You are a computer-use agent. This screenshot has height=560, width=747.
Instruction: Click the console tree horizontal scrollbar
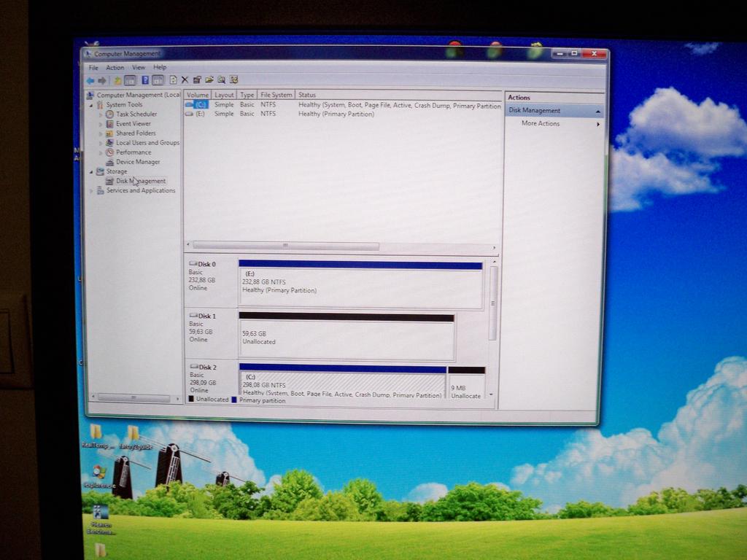pos(134,397)
